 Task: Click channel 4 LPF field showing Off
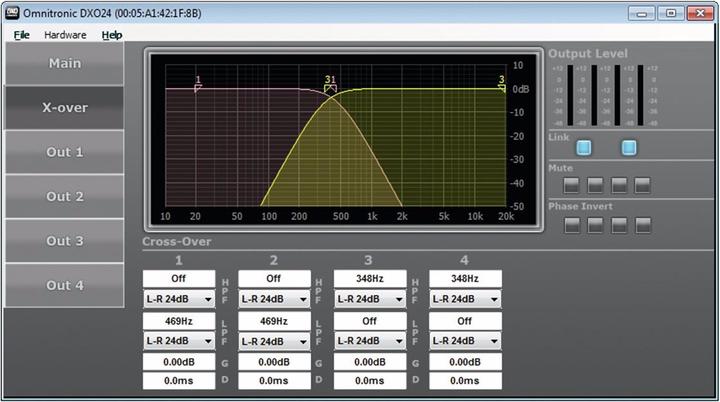click(x=465, y=321)
